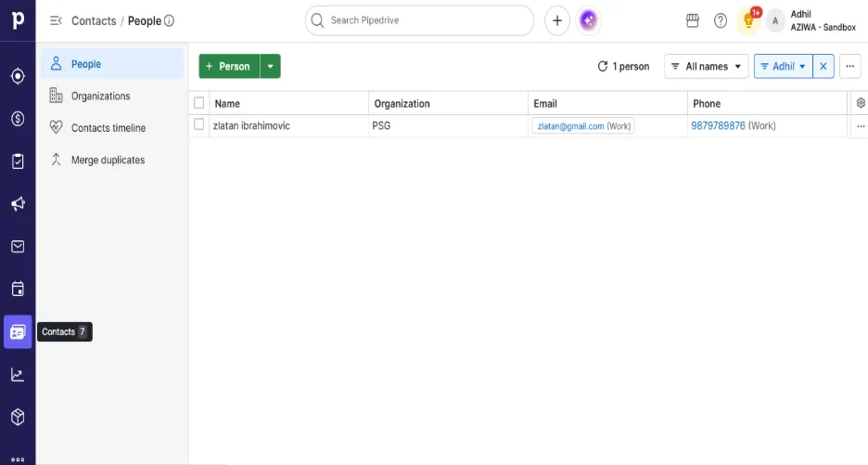Open the AI assistant sparkle icon
This screenshot has width=868, height=465.
coord(589,20)
